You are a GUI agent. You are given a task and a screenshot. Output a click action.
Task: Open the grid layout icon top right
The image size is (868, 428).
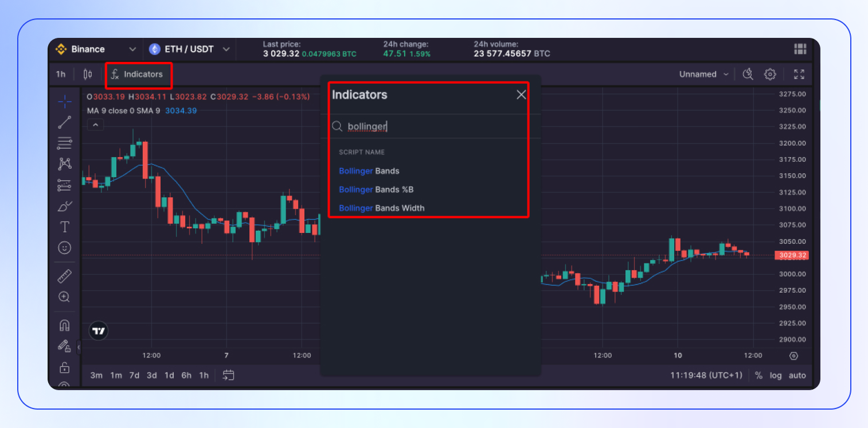coord(800,49)
